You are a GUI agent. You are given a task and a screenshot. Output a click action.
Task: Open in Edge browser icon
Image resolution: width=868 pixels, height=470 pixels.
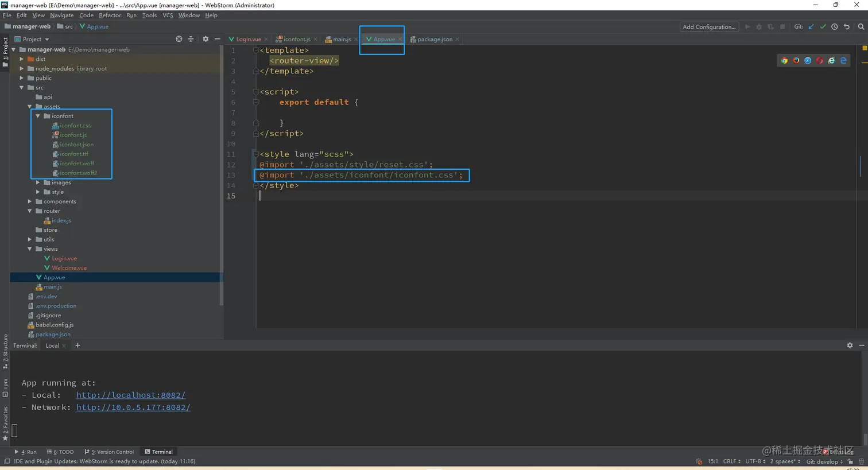843,60
